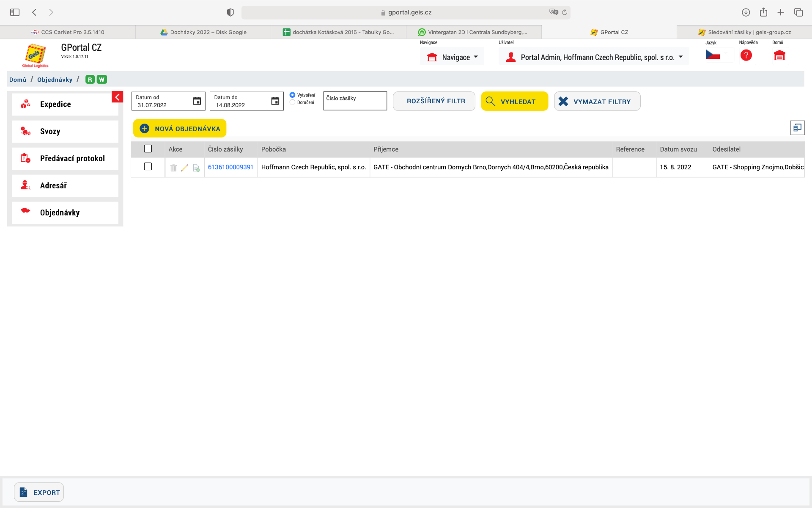Collapse sidebar with red chevron arrow
812x508 pixels.
click(117, 97)
